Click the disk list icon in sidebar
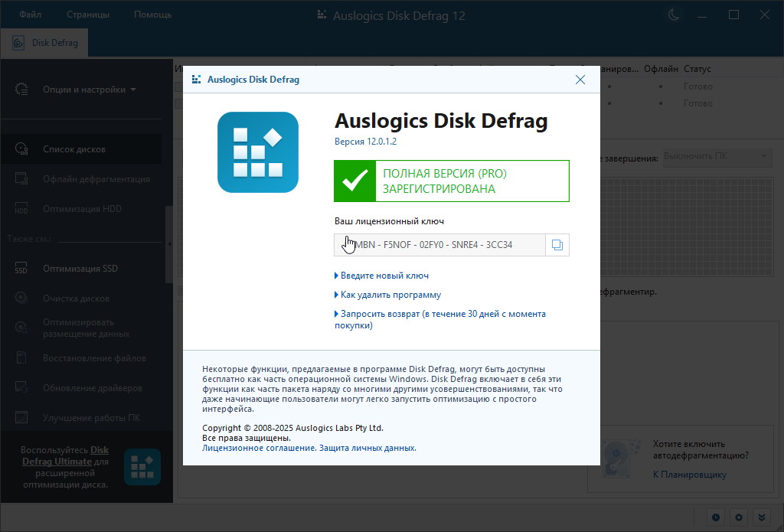The image size is (784, 532). (x=21, y=149)
